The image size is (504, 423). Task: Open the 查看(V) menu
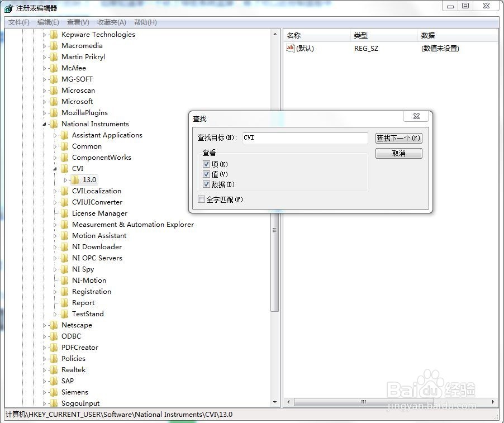78,22
